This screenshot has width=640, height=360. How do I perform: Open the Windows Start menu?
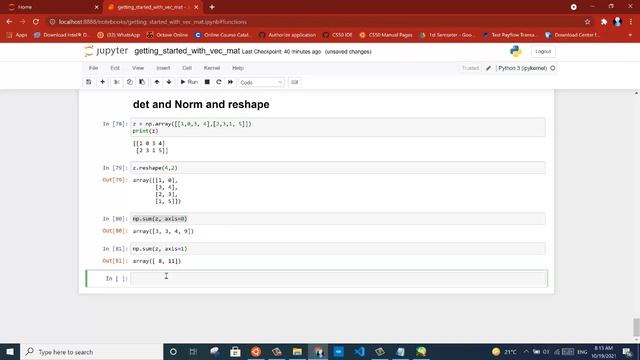point(10,352)
